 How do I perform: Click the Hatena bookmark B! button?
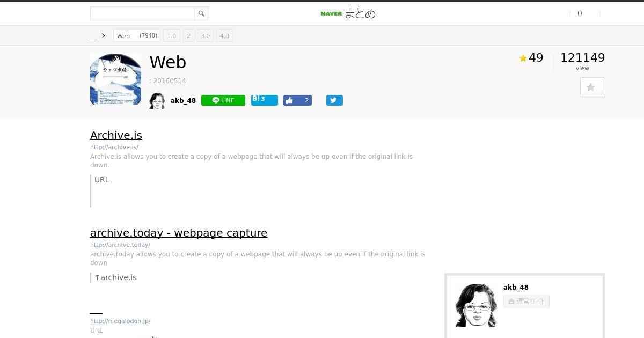[x=265, y=100]
